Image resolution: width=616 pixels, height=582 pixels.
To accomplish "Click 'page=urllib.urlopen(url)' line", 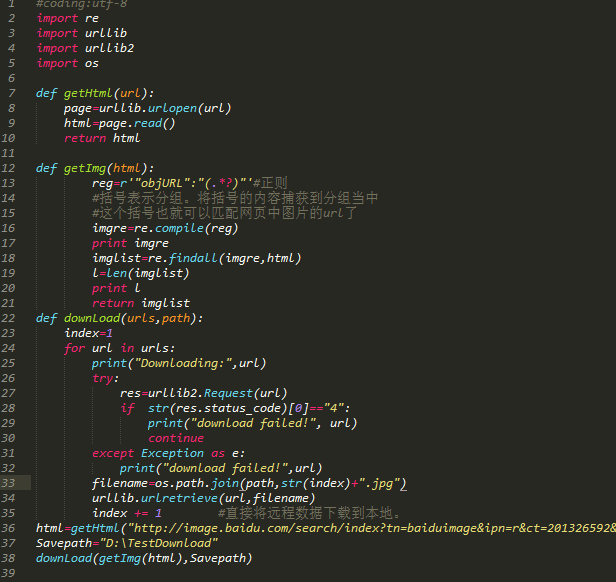I will click(148, 108).
